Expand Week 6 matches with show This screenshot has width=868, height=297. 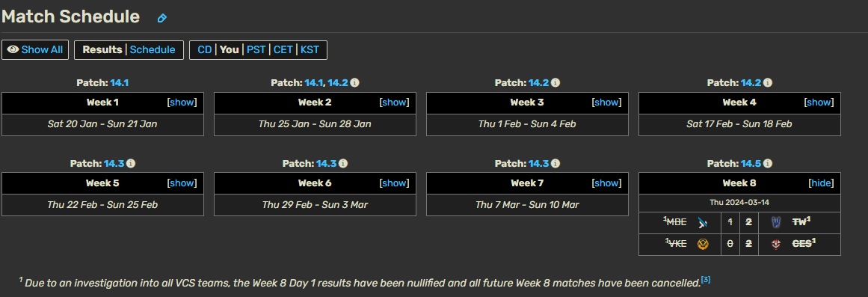coord(394,183)
